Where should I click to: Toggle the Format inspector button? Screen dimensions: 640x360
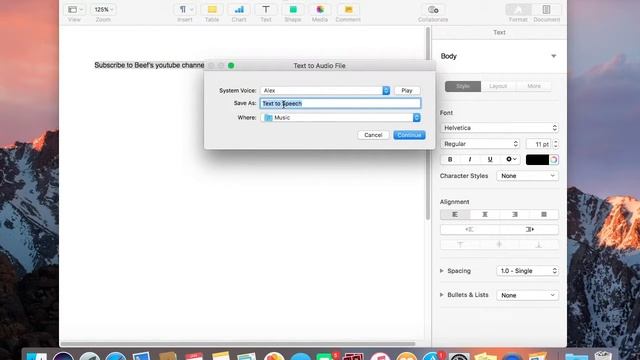coord(518,9)
